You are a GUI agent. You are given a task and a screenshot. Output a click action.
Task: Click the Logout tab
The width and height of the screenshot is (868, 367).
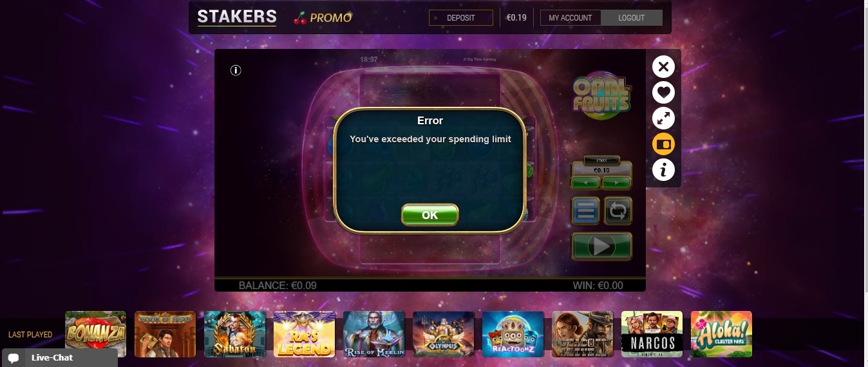pyautogui.click(x=631, y=18)
